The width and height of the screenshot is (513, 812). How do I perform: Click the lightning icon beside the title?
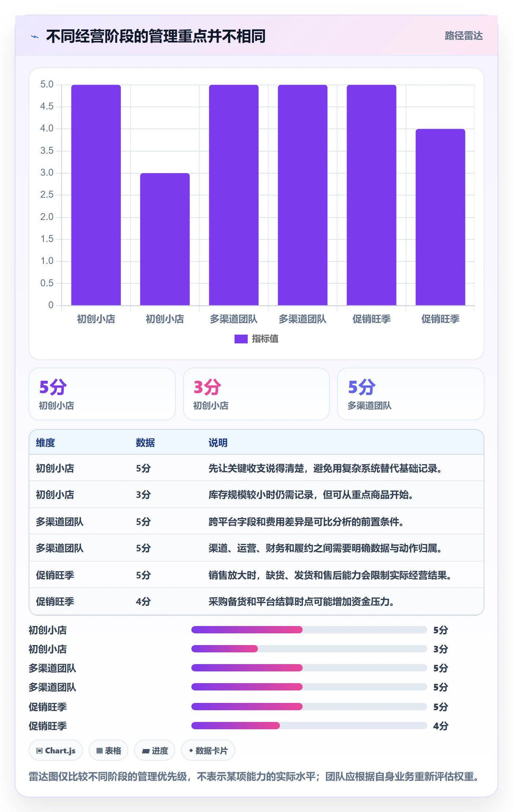35,37
